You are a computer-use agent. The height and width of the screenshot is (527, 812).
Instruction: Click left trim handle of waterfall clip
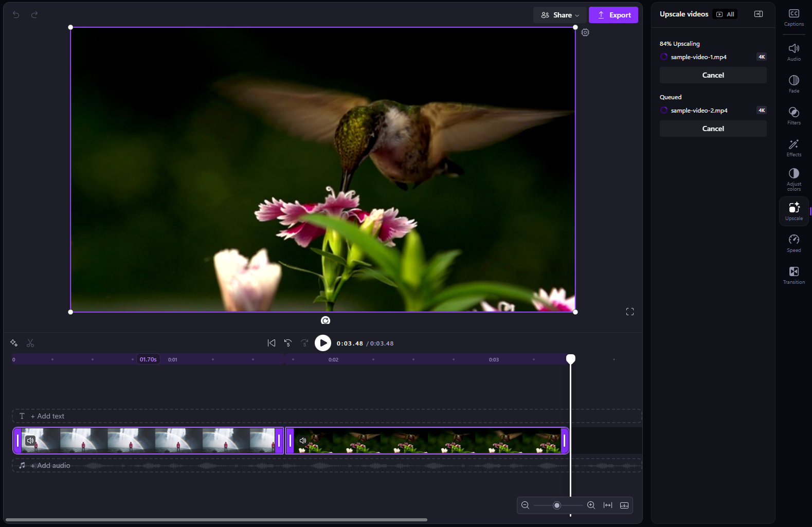pyautogui.click(x=17, y=441)
